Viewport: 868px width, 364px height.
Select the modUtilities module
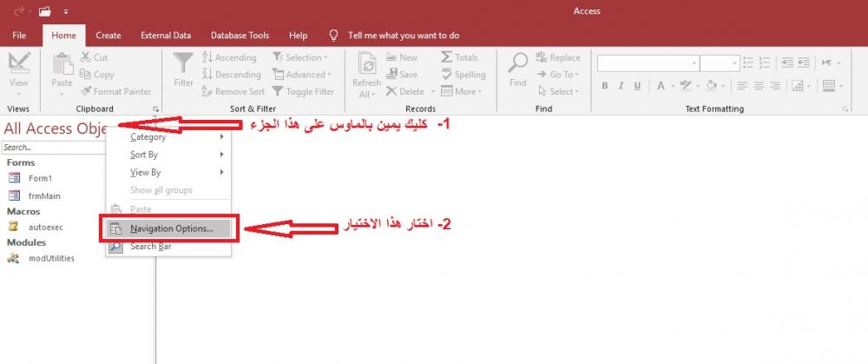(x=51, y=258)
